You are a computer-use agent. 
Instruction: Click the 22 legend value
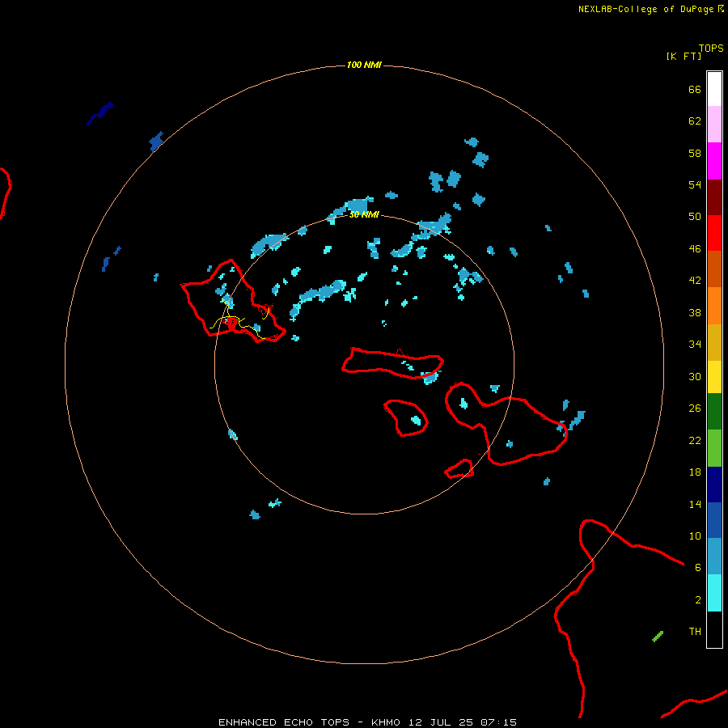point(695,440)
